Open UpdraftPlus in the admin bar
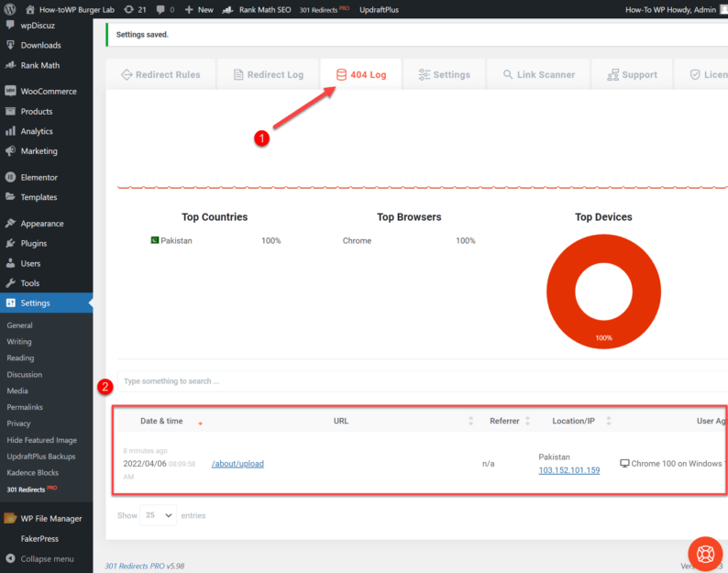This screenshot has width=728, height=573. click(x=379, y=9)
